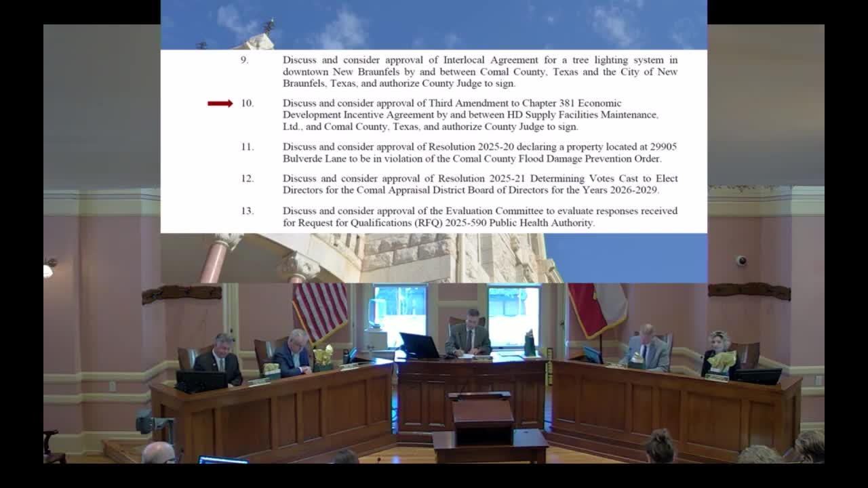Select agenda item 9 about the tree lighting system

475,70
